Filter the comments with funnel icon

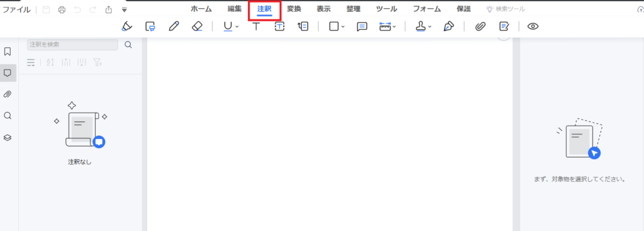(97, 62)
